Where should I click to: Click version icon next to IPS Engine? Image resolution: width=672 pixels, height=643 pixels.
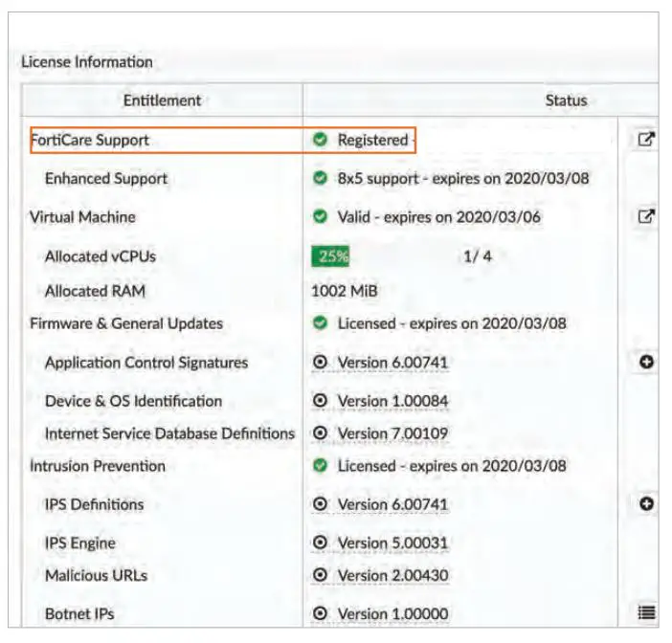click(321, 543)
